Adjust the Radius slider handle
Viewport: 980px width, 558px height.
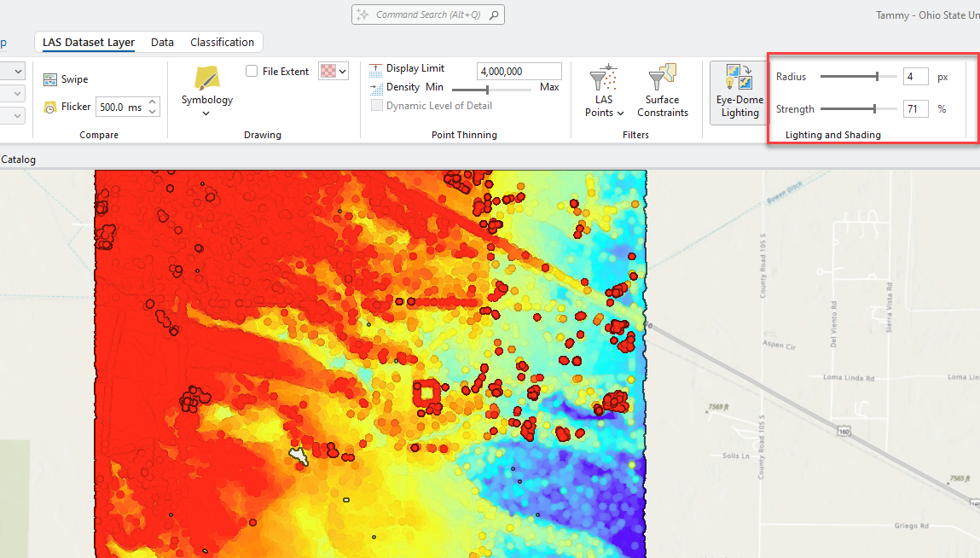877,77
